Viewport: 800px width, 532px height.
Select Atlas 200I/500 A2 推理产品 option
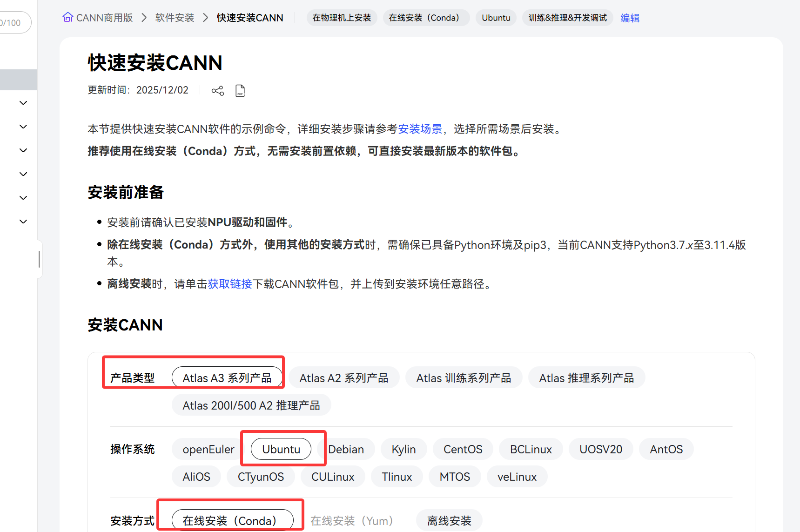coord(251,405)
